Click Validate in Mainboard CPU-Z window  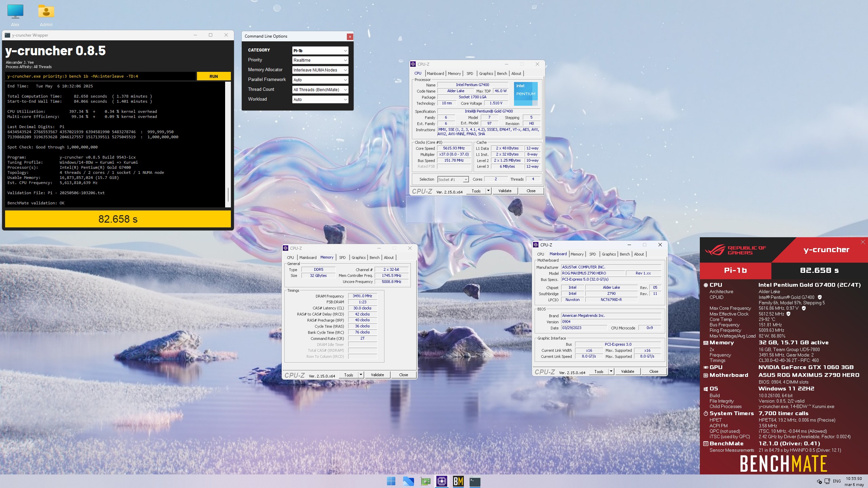pos(627,371)
